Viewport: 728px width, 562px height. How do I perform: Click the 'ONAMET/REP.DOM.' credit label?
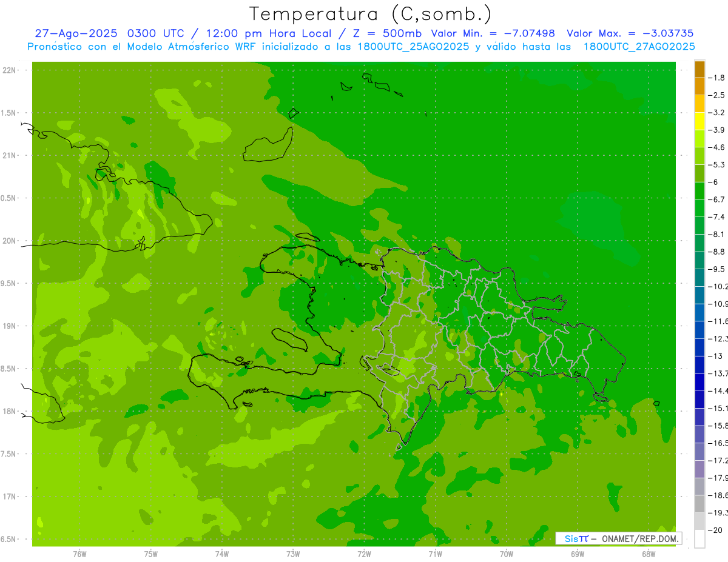(640, 538)
